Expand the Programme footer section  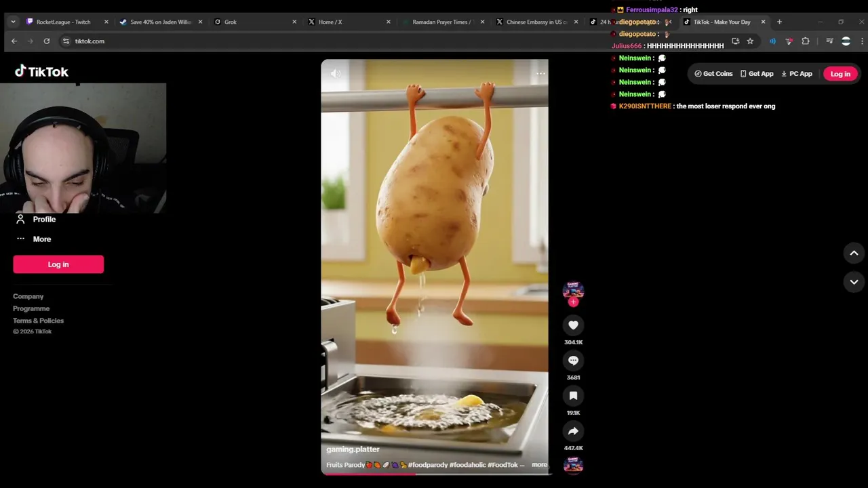point(31,308)
